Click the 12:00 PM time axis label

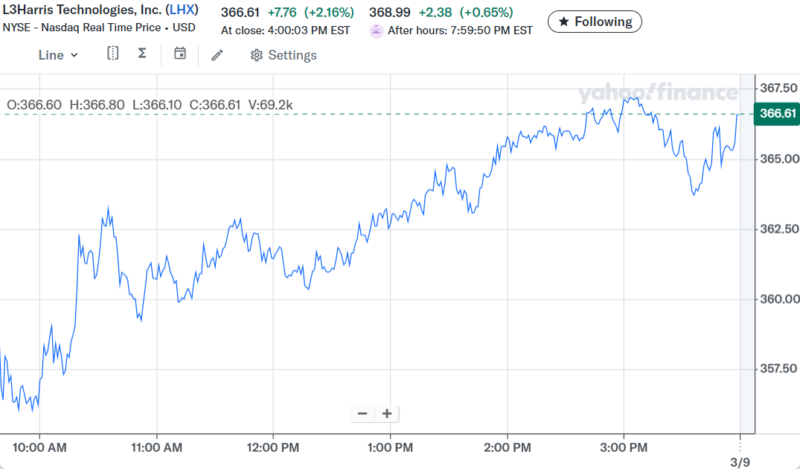(273, 446)
